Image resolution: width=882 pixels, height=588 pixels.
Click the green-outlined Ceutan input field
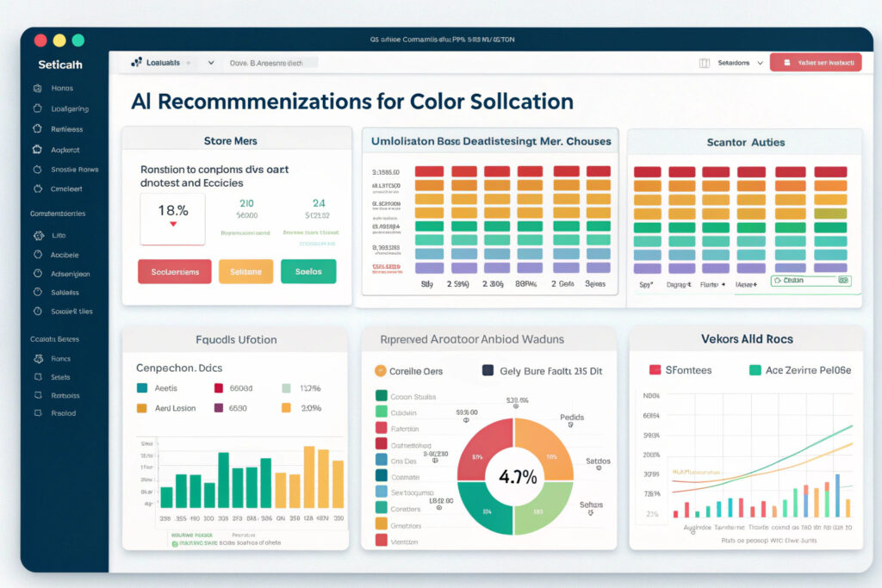(811, 281)
